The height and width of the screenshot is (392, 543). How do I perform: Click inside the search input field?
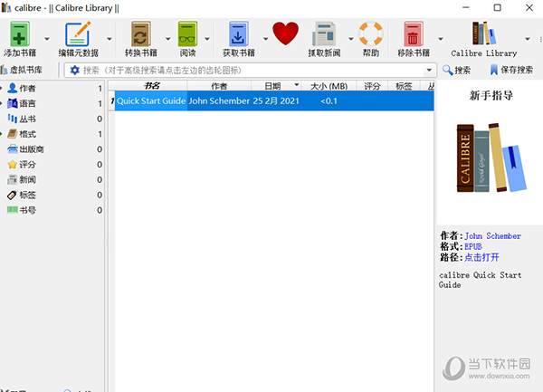[x=252, y=71]
